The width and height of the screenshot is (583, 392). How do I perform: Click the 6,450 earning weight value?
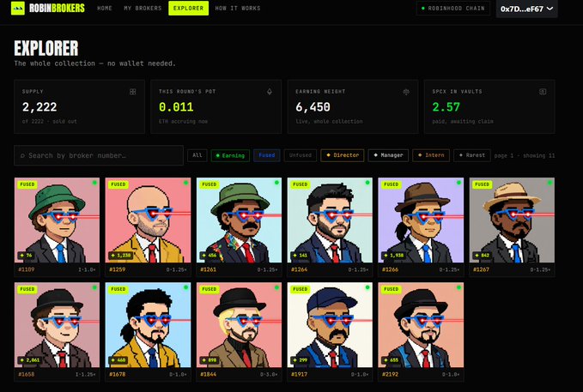(313, 107)
